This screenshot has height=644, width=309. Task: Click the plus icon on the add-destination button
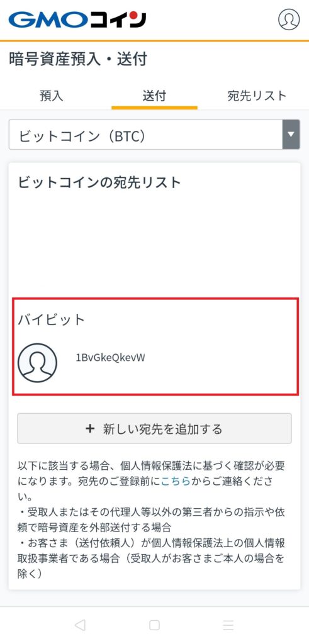click(90, 429)
